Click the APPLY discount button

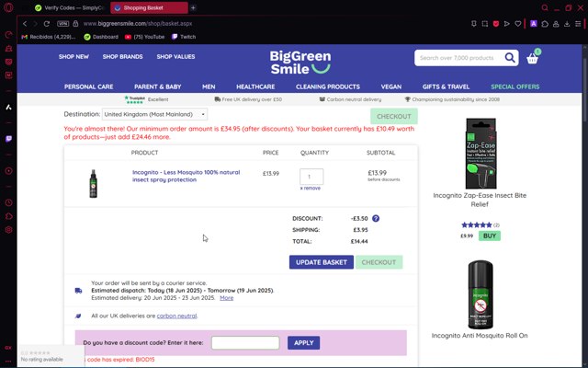304,343
